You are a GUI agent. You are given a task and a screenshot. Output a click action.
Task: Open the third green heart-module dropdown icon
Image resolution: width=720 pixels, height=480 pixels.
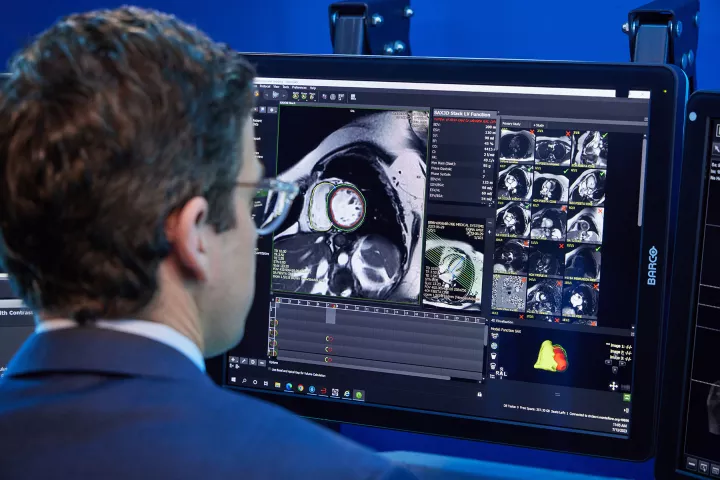[312, 97]
